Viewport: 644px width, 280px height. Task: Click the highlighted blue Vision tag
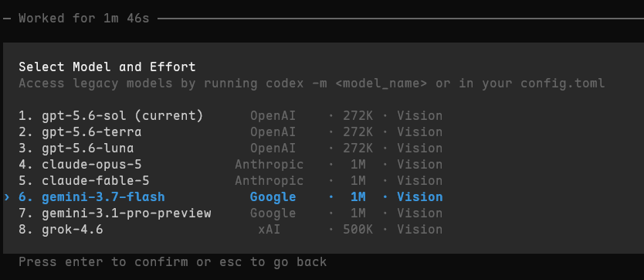(420, 197)
